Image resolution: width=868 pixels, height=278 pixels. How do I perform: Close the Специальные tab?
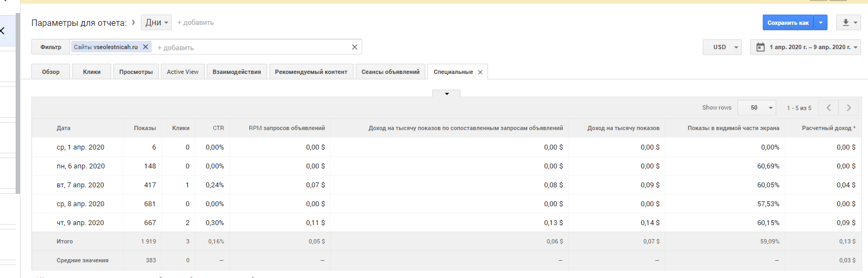(480, 72)
